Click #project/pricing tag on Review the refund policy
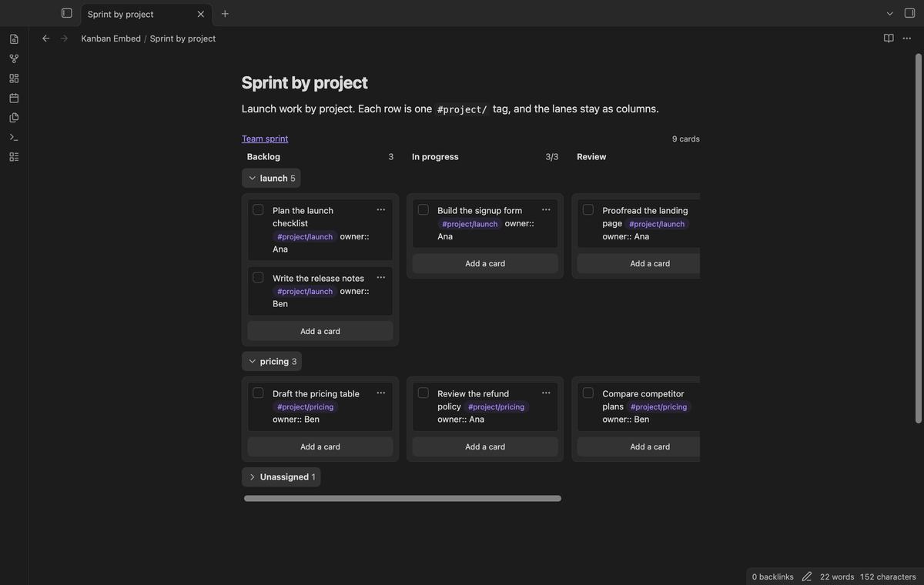This screenshot has width=924, height=585. (496, 406)
